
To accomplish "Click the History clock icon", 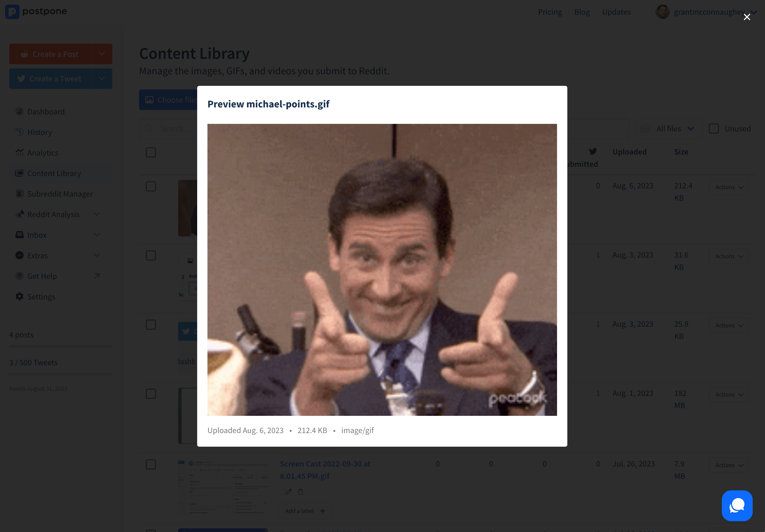I will pyautogui.click(x=20, y=132).
